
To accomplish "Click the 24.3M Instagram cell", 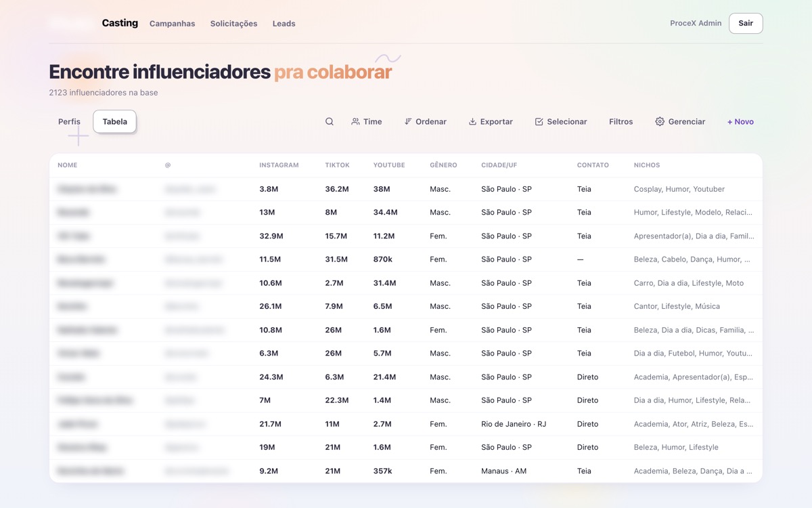I will pyautogui.click(x=271, y=377).
